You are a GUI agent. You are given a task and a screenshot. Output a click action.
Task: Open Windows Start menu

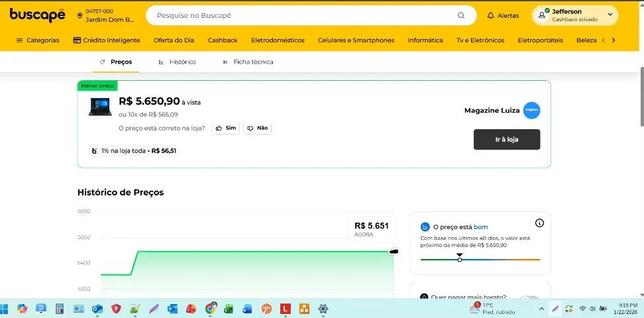coord(5,309)
